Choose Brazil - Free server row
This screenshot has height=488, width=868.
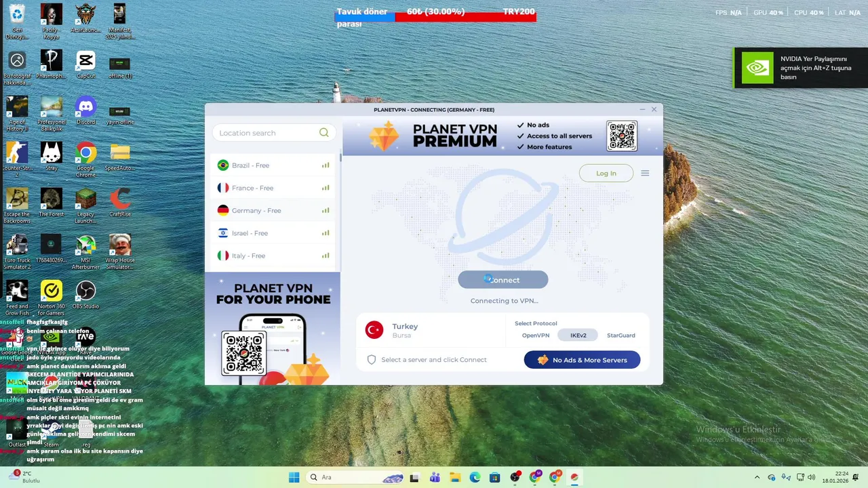pyautogui.click(x=273, y=165)
